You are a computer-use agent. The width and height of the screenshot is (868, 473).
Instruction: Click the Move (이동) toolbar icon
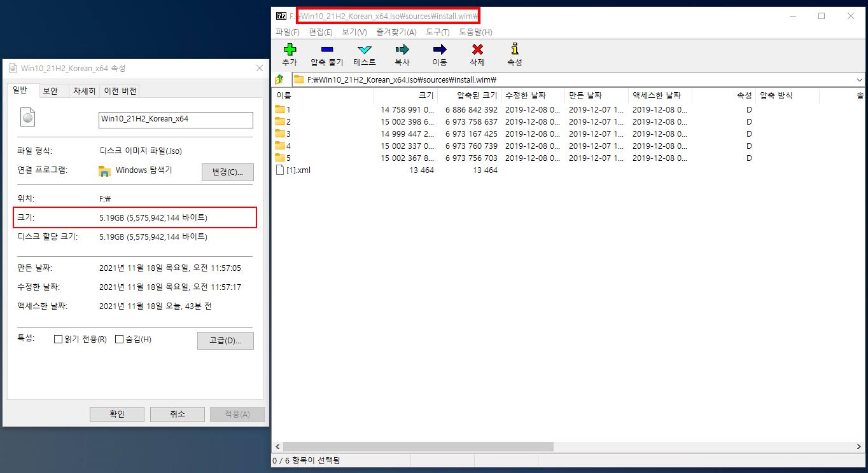(x=440, y=50)
